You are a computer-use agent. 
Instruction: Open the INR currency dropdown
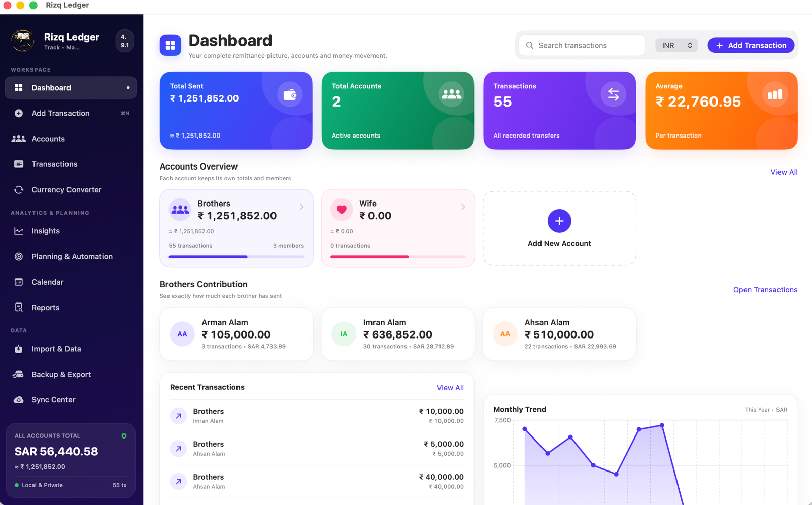coord(676,45)
